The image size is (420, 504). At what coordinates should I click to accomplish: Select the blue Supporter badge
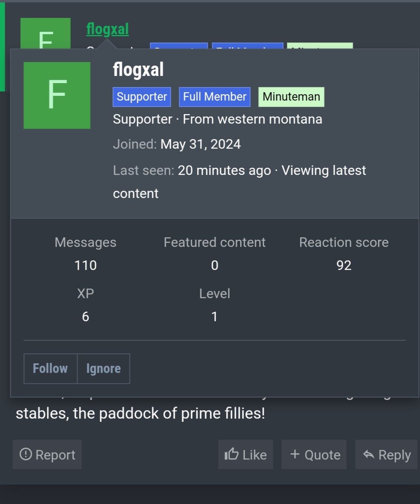[x=142, y=97]
